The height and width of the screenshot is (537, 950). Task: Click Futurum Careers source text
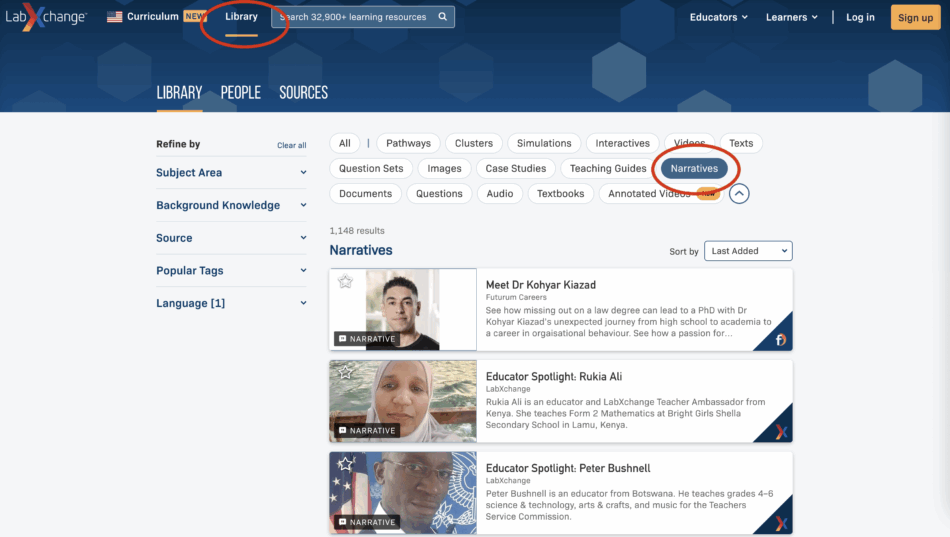click(516, 298)
